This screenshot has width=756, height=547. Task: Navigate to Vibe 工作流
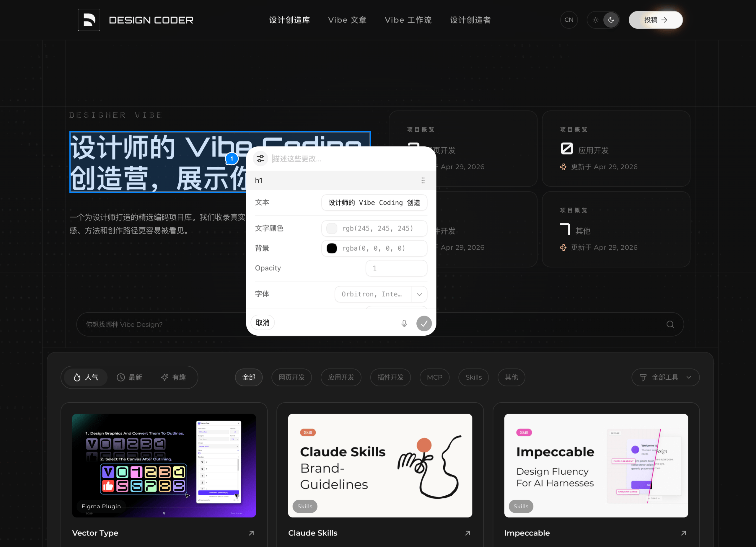tap(408, 20)
